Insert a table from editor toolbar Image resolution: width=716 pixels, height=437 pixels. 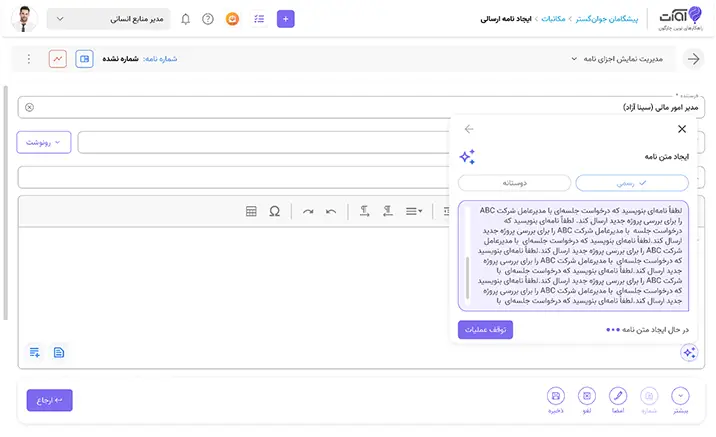[x=251, y=211]
